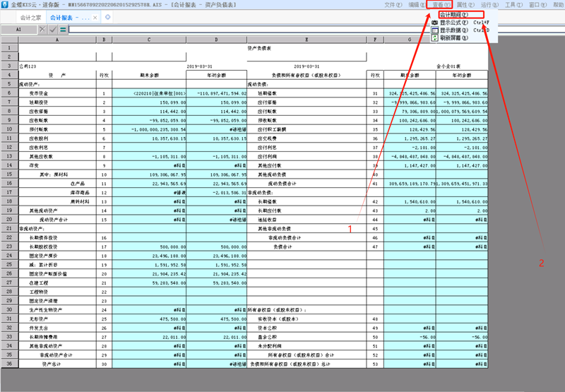Click the 货币资金 期末余额 cell

point(149,93)
